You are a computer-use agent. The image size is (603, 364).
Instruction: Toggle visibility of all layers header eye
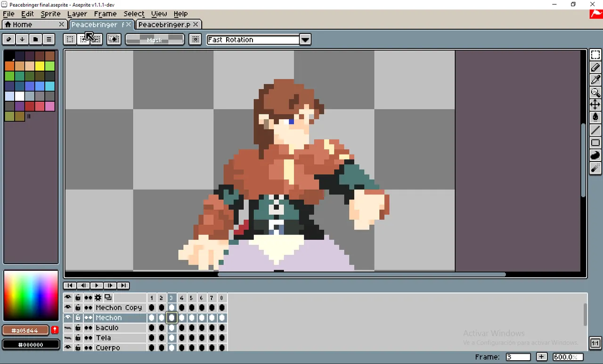click(x=68, y=298)
